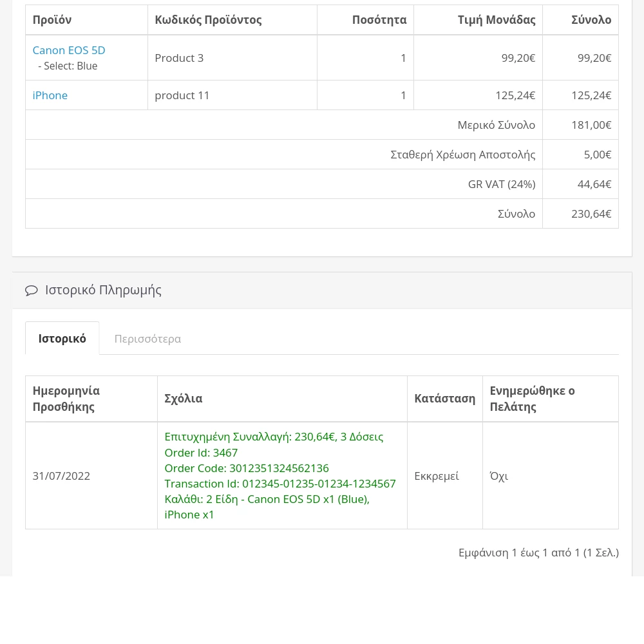Click the product 11 code cell
This screenshot has width=644, height=644.
[x=182, y=95]
